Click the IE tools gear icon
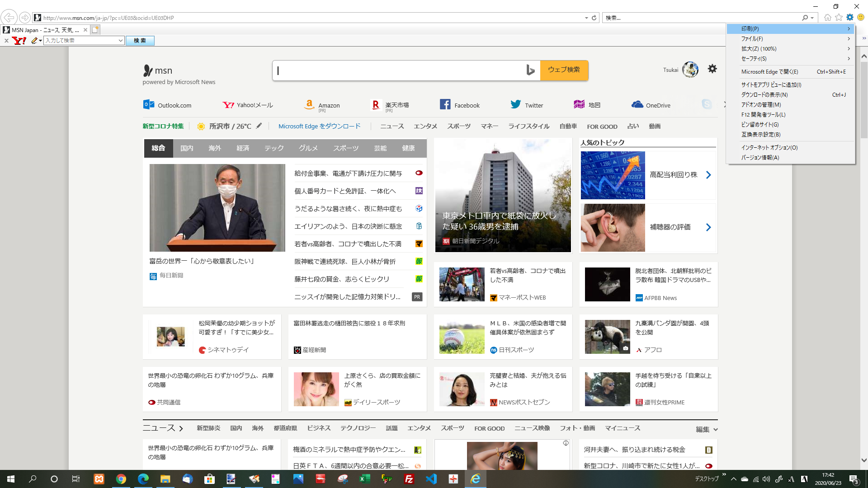The image size is (868, 488). [850, 17]
